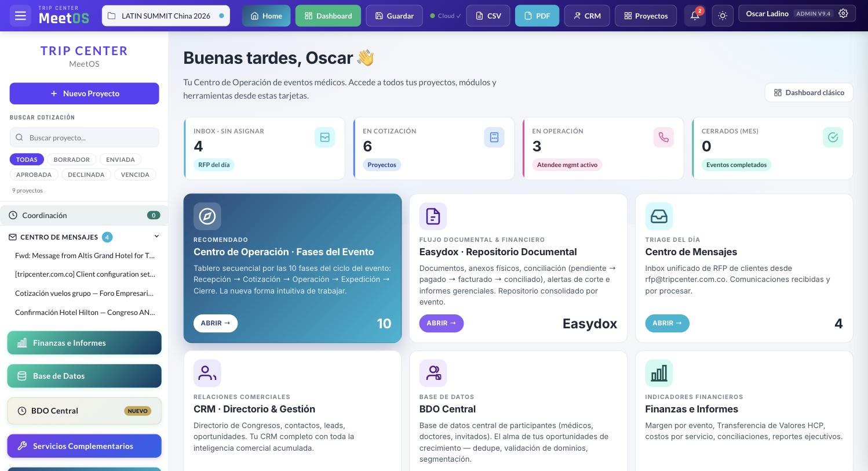Click ABRIR on Centro de Mensajes card

pyautogui.click(x=668, y=323)
